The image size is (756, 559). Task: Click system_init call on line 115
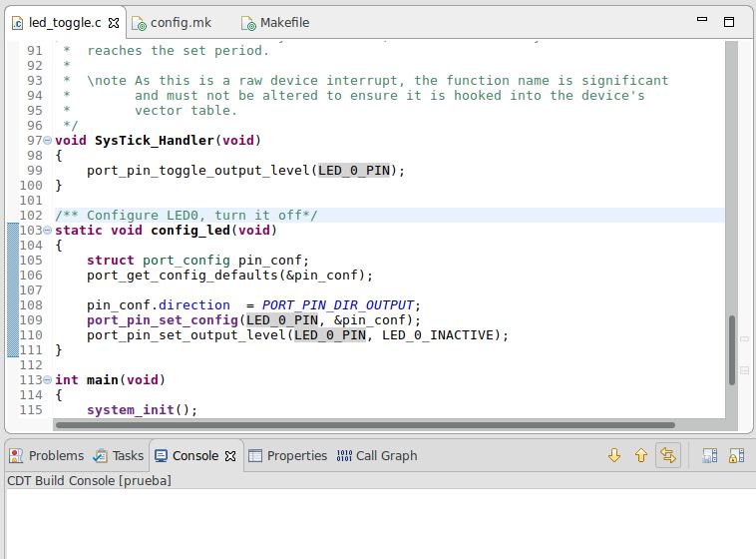click(x=131, y=410)
